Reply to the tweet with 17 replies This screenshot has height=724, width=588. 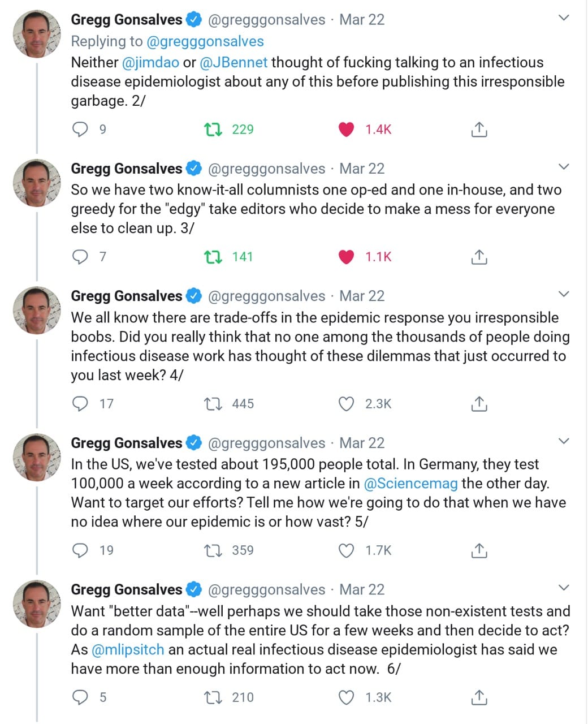point(80,404)
